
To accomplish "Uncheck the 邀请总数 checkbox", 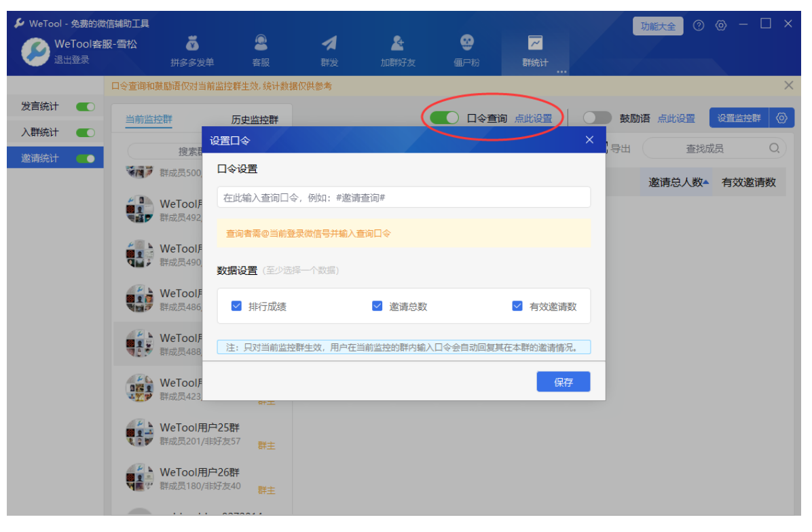I will tap(377, 306).
